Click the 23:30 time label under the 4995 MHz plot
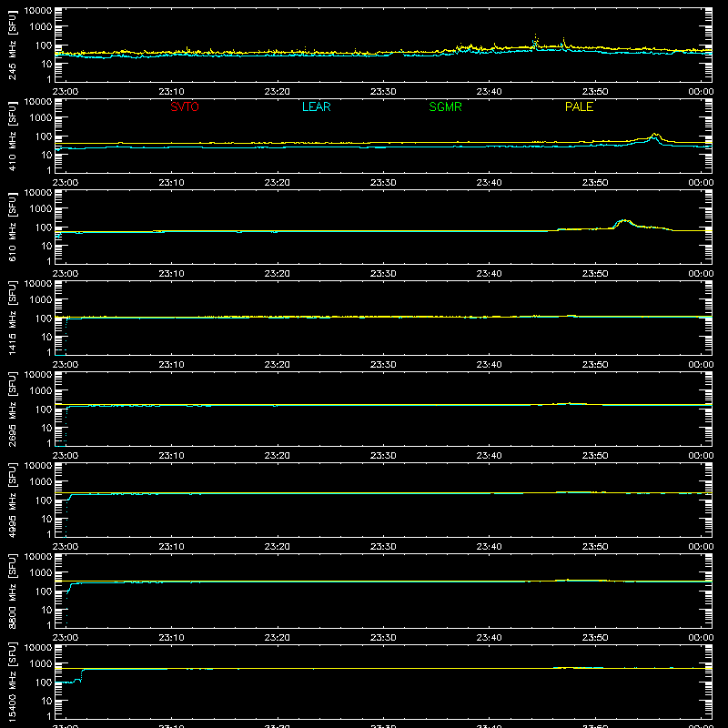Screen dimensions: 728x728 click(383, 547)
